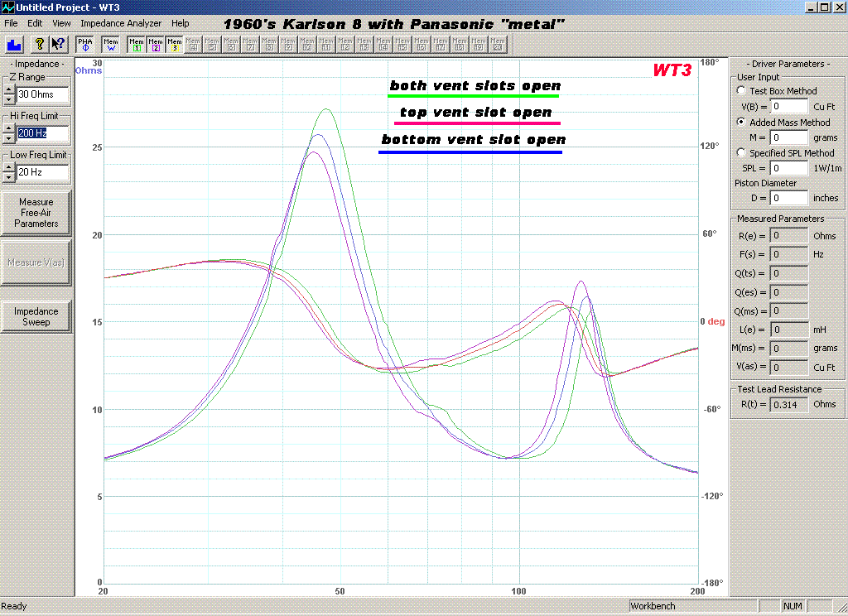
Task: Click the disabled Mem 12 icon
Action: [345, 45]
